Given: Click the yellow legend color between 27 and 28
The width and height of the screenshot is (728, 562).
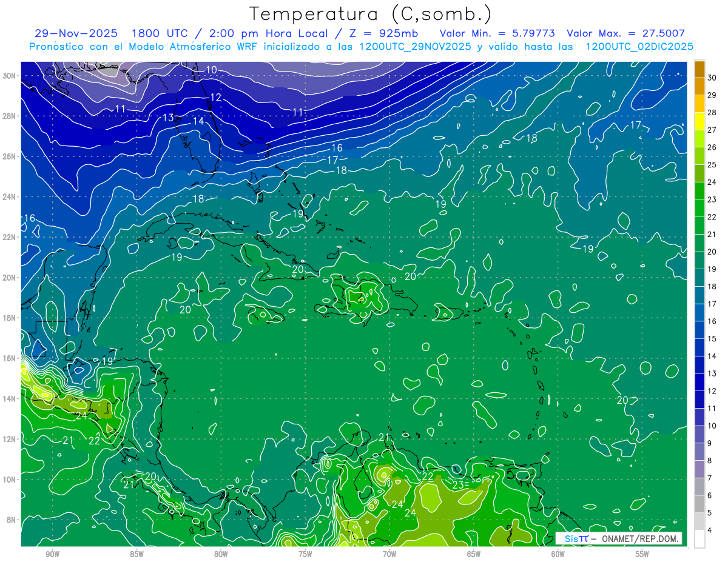Looking at the screenshot, I should point(699,121).
